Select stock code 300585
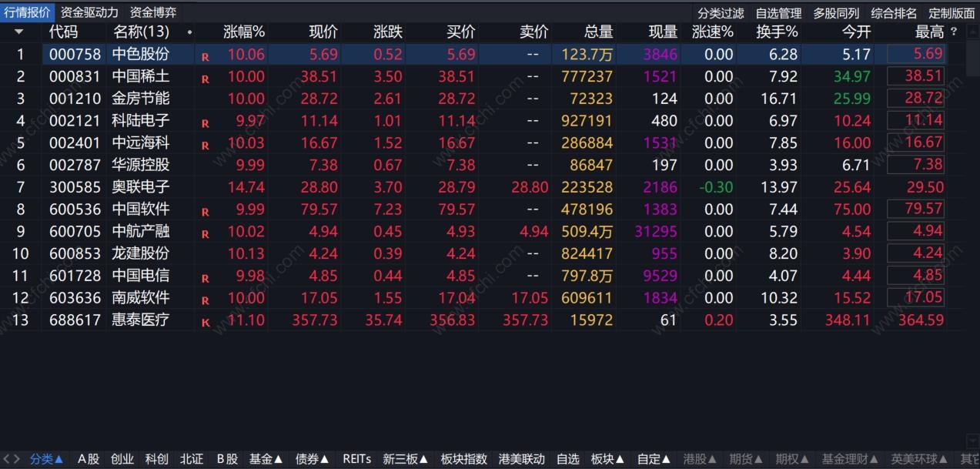This screenshot has height=469, width=980. click(x=75, y=187)
